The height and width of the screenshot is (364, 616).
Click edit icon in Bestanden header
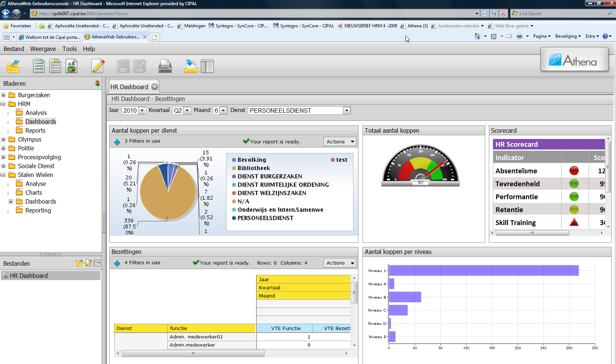[89, 263]
